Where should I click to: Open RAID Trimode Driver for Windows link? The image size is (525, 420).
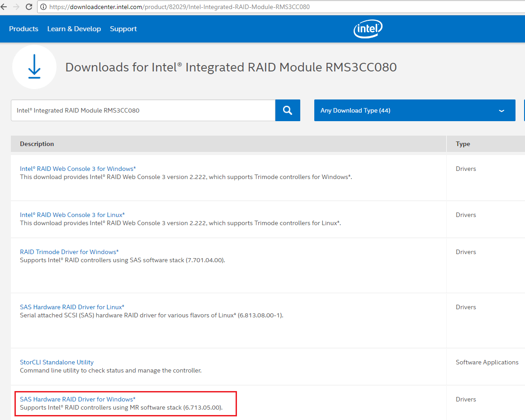click(x=69, y=251)
